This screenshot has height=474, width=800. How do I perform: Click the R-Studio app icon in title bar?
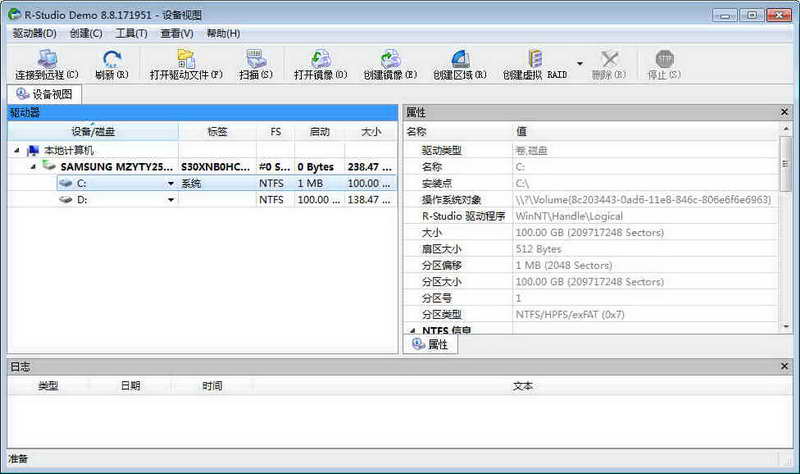pos(14,14)
